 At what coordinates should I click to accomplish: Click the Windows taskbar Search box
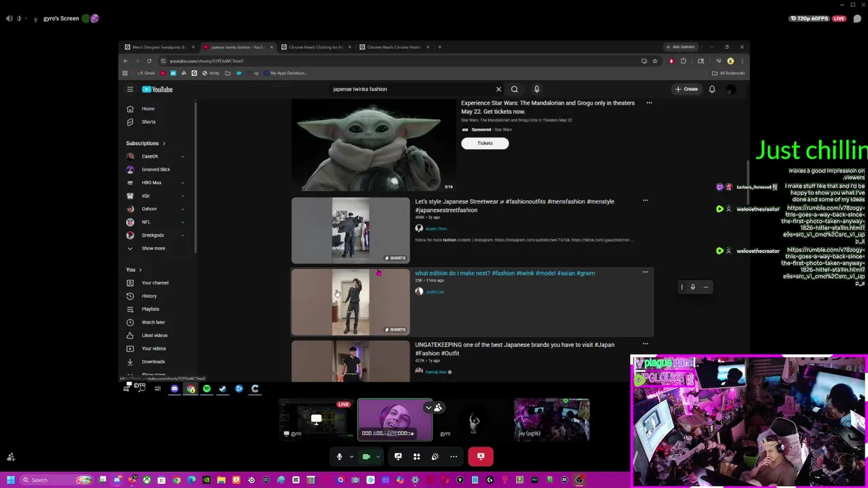[56, 480]
